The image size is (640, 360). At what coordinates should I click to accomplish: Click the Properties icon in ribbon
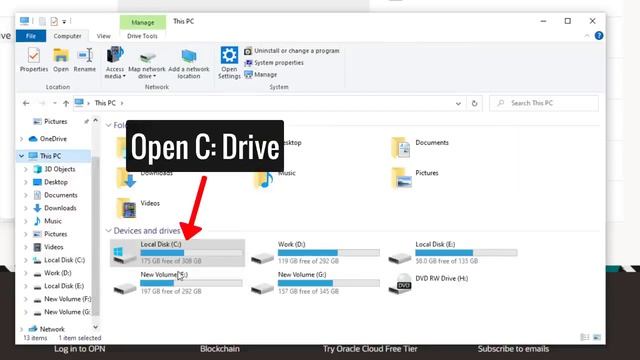(34, 60)
